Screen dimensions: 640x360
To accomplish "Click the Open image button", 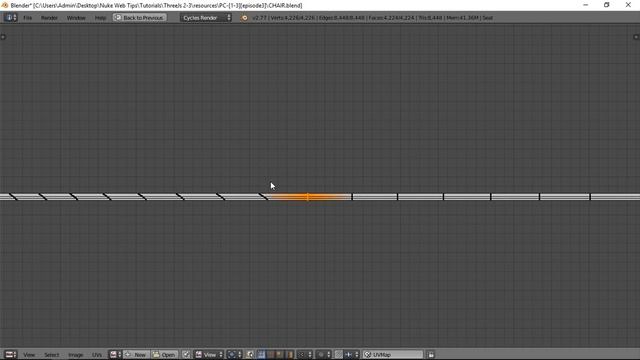I will [164, 354].
